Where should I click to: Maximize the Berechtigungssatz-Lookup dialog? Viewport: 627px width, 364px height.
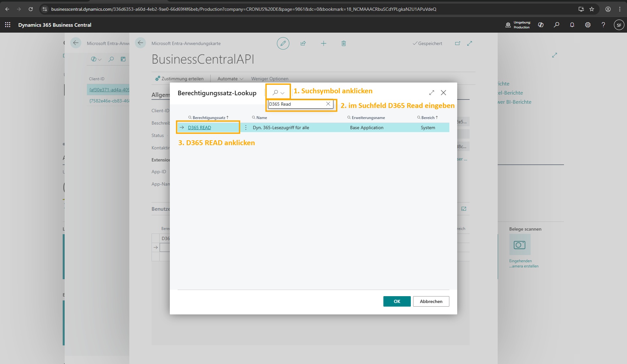[x=432, y=93]
